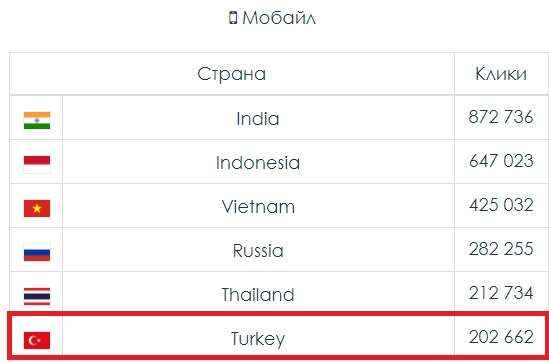Viewport: 549px width, 362px height.
Task: Click the Indonesia flag icon
Action: 37,165
